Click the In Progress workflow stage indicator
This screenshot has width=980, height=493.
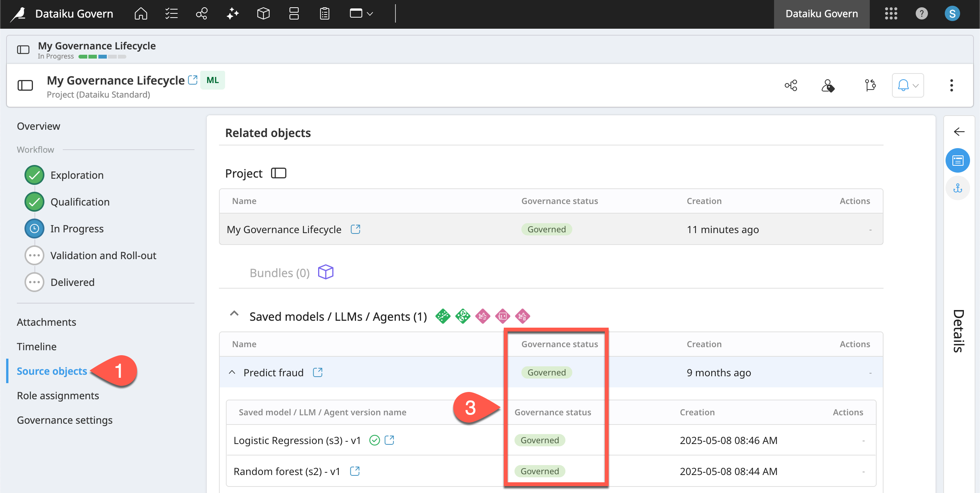(x=34, y=229)
